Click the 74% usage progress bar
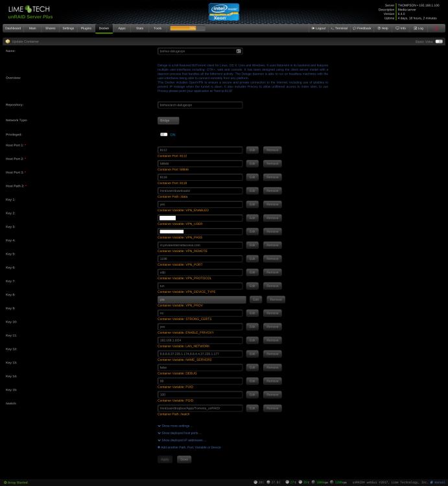 point(187,29)
